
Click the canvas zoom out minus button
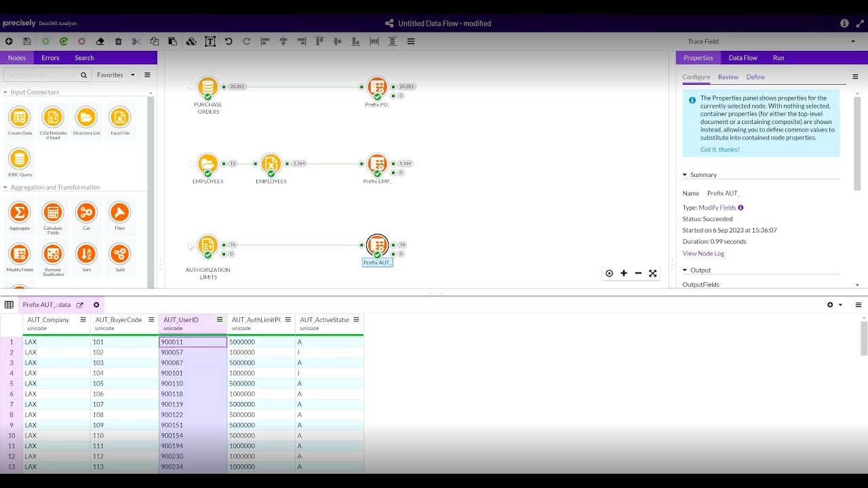(x=638, y=273)
